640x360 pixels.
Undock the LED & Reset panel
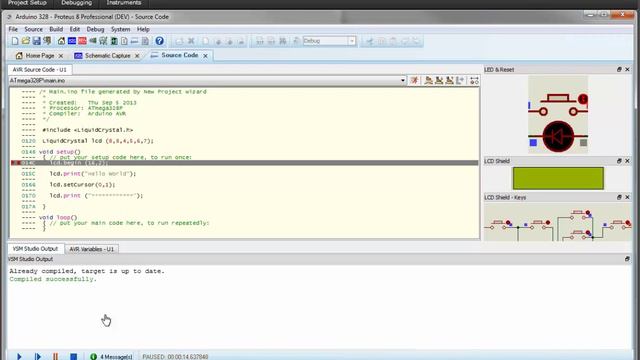(619, 69)
